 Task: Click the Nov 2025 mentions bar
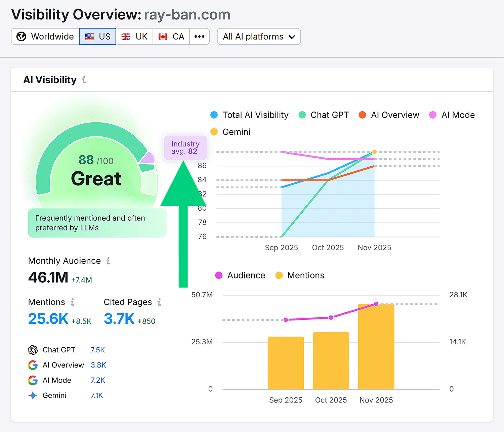376,347
